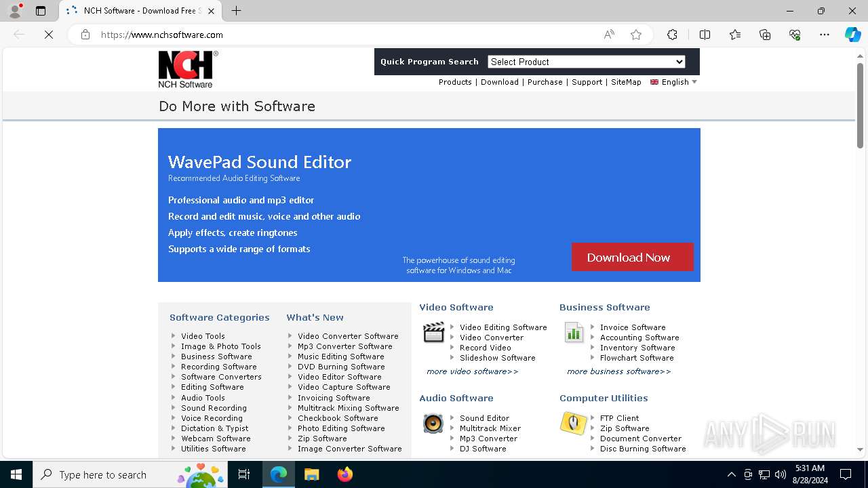
Task: Open the WavePad Sound Editor heading link
Action: (260, 162)
